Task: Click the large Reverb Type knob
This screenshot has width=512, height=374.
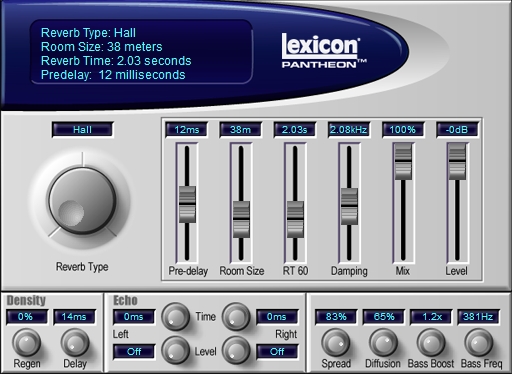Action: coord(82,200)
